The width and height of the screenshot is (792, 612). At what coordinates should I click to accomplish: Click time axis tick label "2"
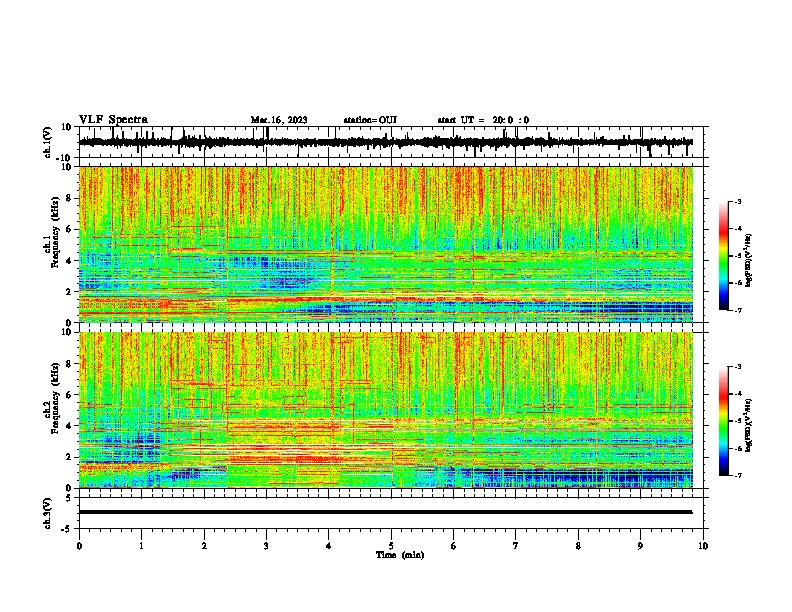[x=204, y=546]
